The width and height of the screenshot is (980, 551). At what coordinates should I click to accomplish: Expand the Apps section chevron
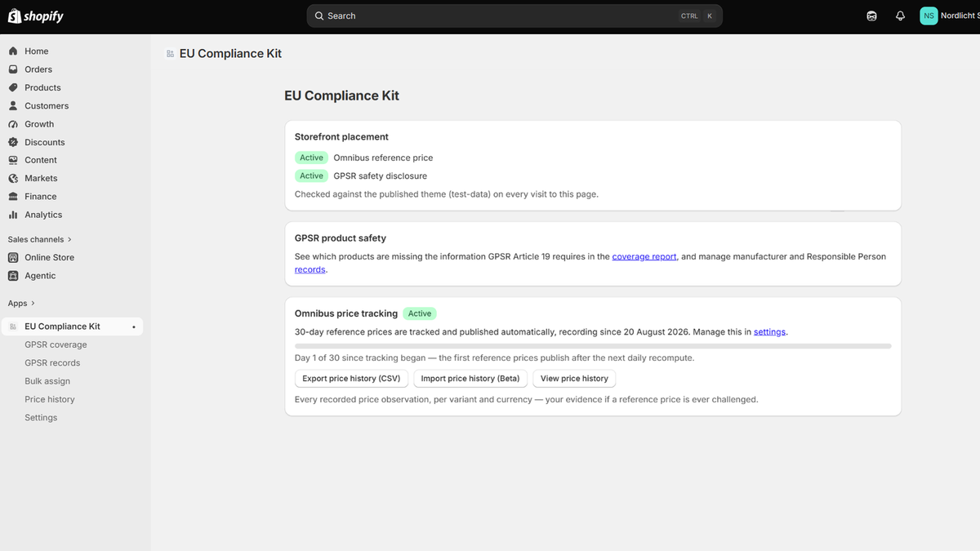click(33, 304)
